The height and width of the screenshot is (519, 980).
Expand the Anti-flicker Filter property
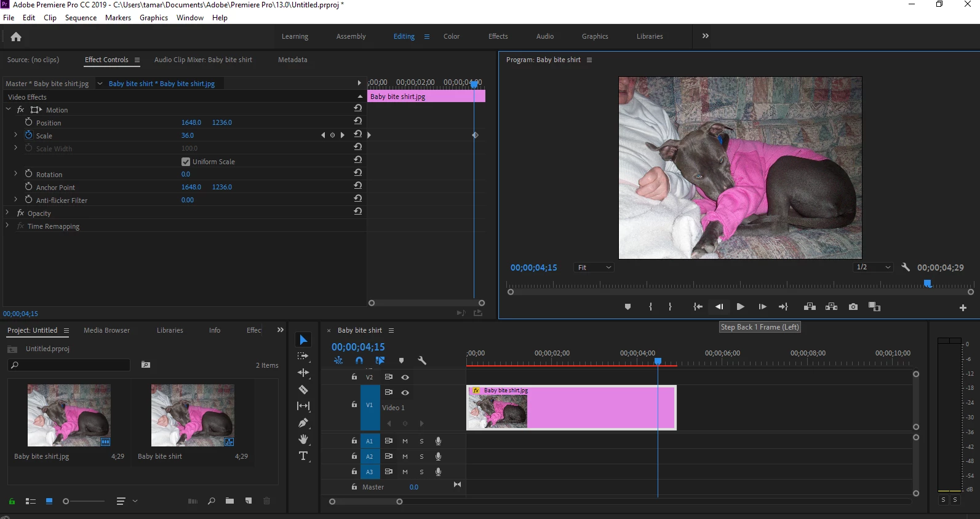pos(16,199)
